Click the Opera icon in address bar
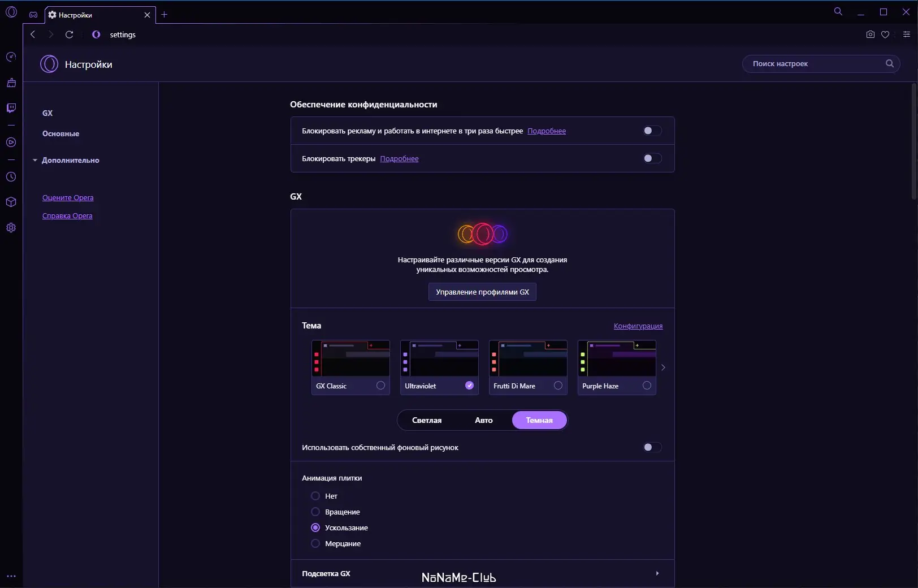This screenshot has width=918, height=588. 96,34
